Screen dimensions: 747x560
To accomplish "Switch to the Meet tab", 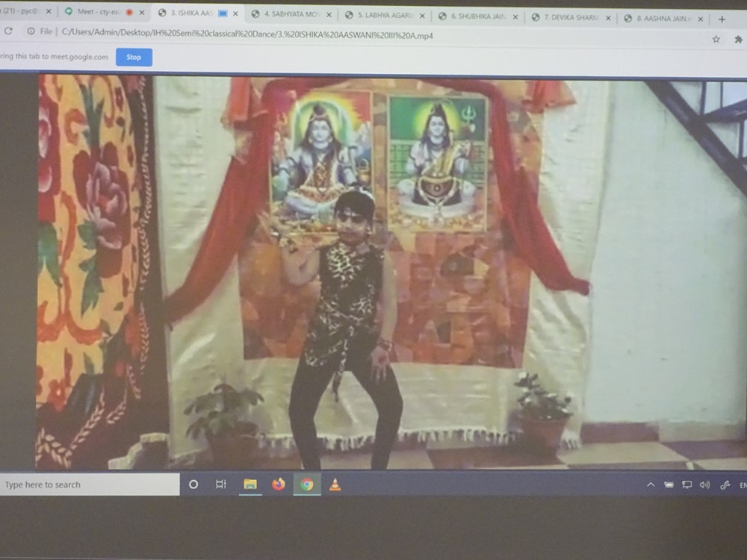I will click(x=104, y=12).
